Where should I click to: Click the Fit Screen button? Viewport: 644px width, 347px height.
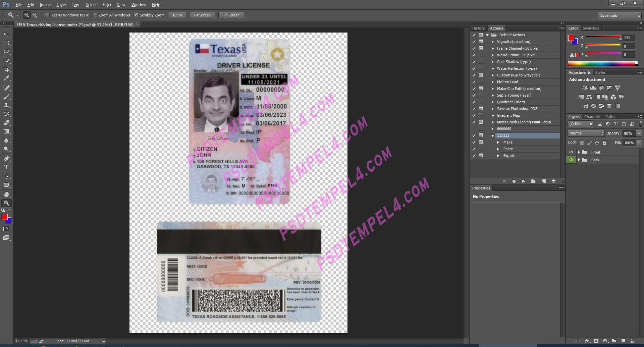tap(202, 15)
